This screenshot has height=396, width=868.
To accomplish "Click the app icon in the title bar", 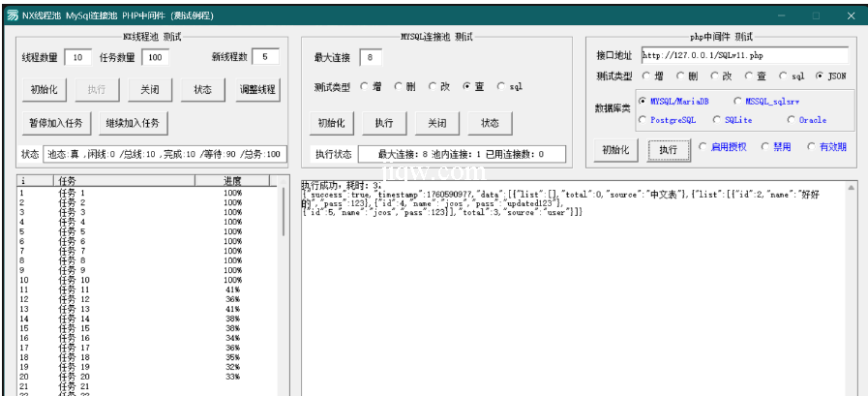I will [12, 15].
